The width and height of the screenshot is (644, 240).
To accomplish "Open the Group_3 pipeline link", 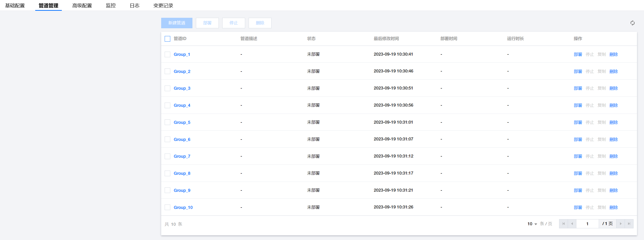I will tap(182, 88).
